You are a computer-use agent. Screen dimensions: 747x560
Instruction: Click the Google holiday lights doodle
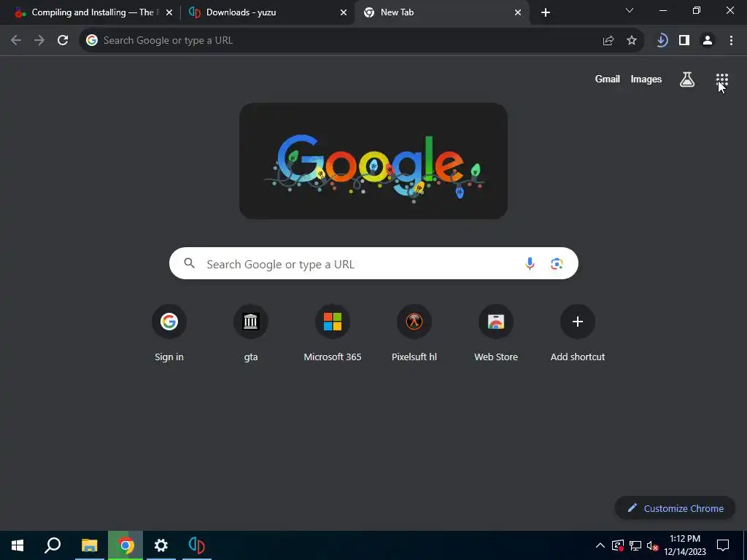click(x=373, y=161)
